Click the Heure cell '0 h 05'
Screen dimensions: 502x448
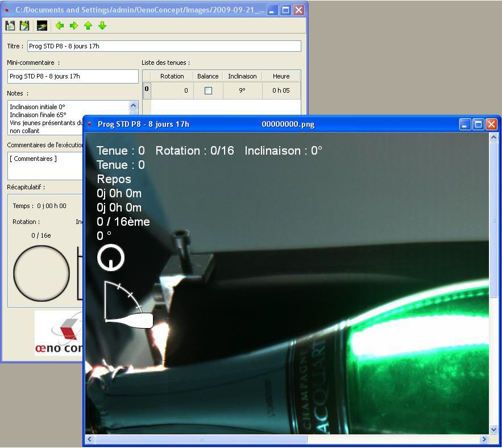[281, 90]
